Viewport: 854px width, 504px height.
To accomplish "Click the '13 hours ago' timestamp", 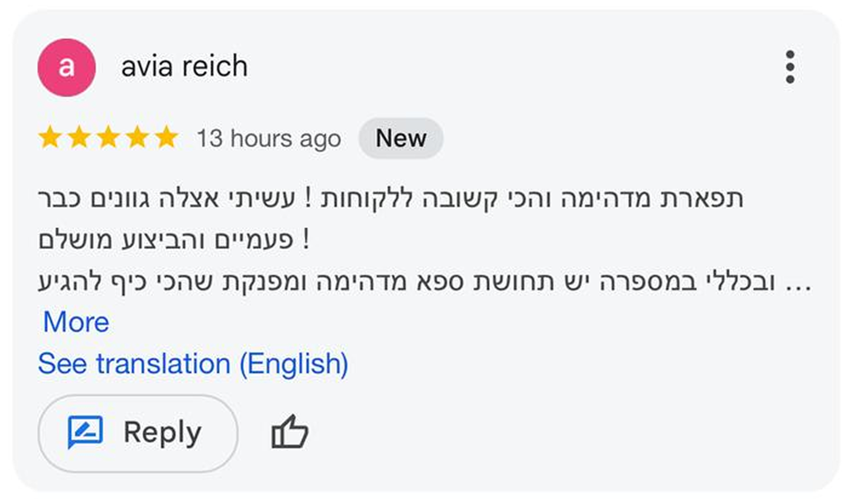I will click(268, 139).
